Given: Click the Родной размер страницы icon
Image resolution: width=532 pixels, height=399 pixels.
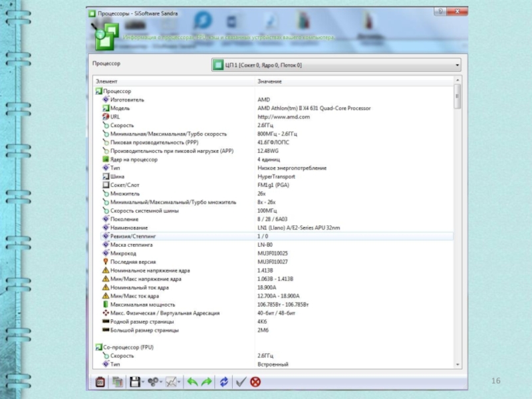Looking at the screenshot, I should [x=106, y=321].
